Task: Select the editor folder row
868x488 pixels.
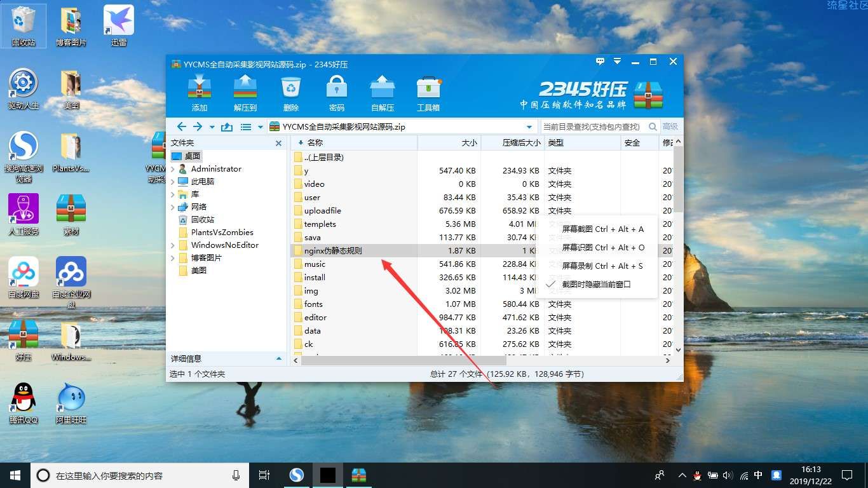Action: coord(482,317)
